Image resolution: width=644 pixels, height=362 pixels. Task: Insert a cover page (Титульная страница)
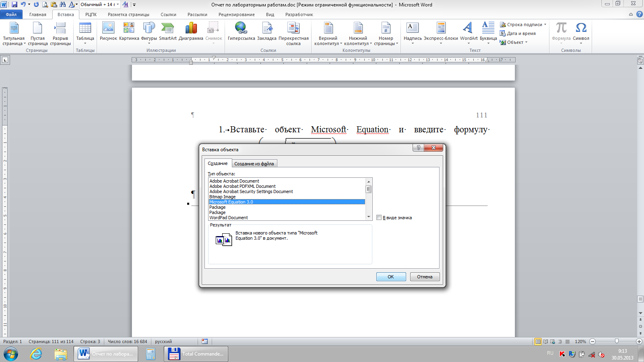point(14,34)
